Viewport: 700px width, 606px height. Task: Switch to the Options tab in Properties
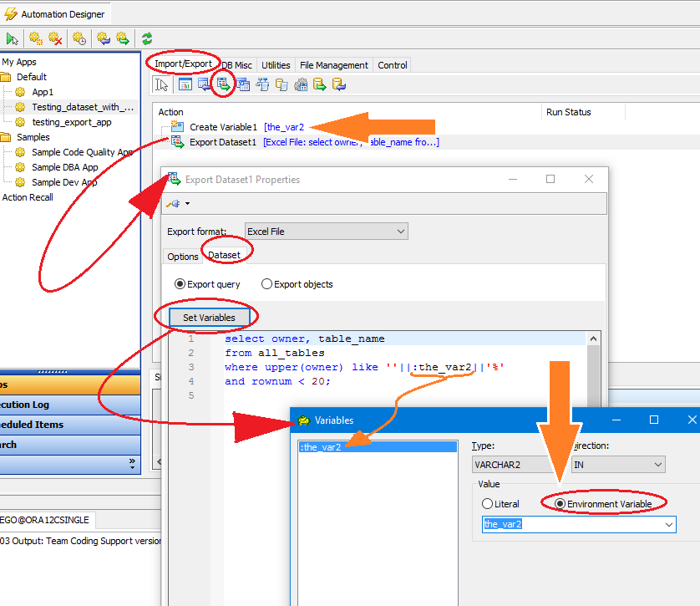coord(183,257)
